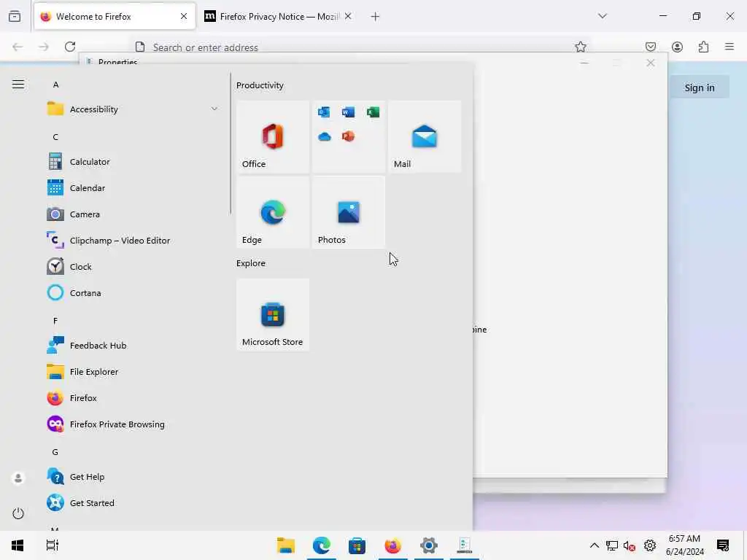Switch to Edge on the taskbar
This screenshot has height=560, width=747.
(322, 545)
